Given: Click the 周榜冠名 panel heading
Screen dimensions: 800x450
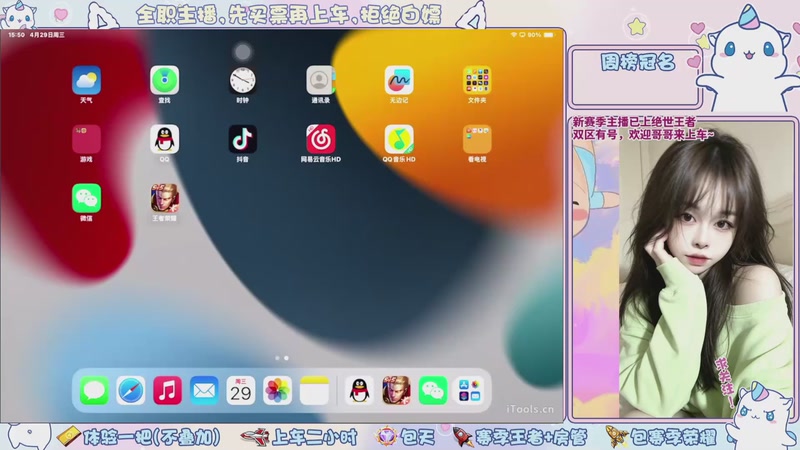Looking at the screenshot, I should coord(638,62).
